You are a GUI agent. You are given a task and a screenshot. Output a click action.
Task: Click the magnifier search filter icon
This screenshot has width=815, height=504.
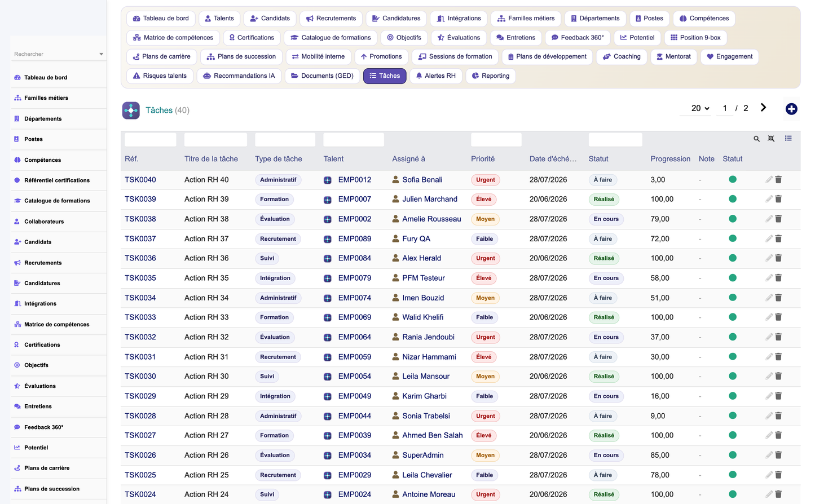tap(756, 139)
